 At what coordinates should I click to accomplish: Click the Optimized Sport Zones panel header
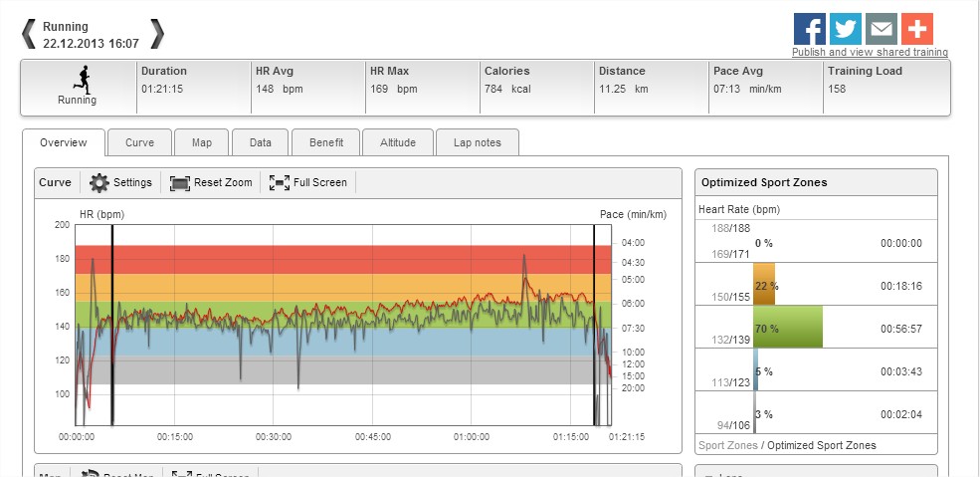click(816, 182)
